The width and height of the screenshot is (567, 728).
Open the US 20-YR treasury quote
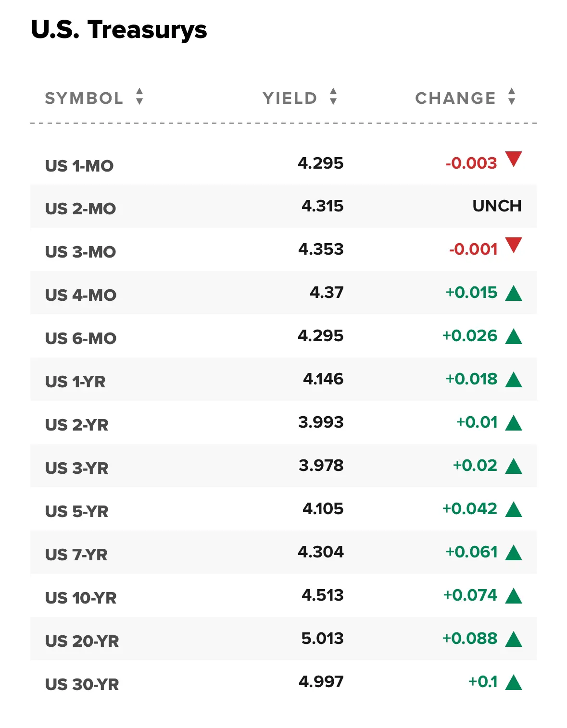coord(82,641)
